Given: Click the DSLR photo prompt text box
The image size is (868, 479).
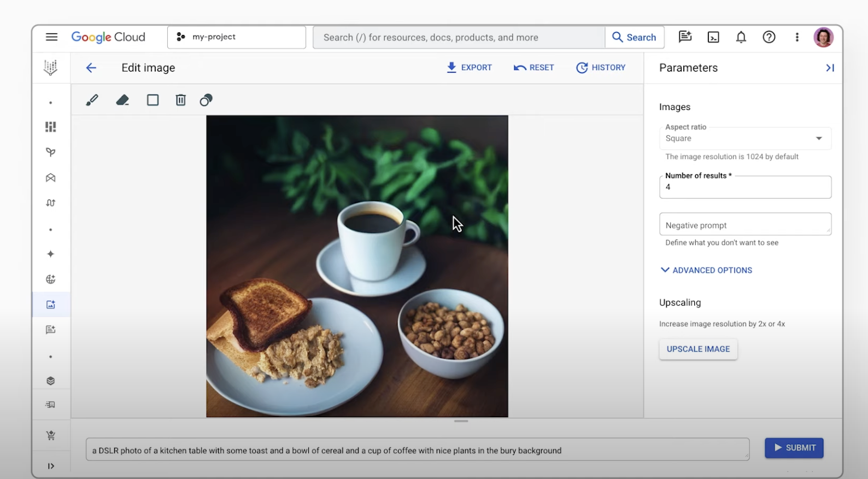Looking at the screenshot, I should click(418, 449).
